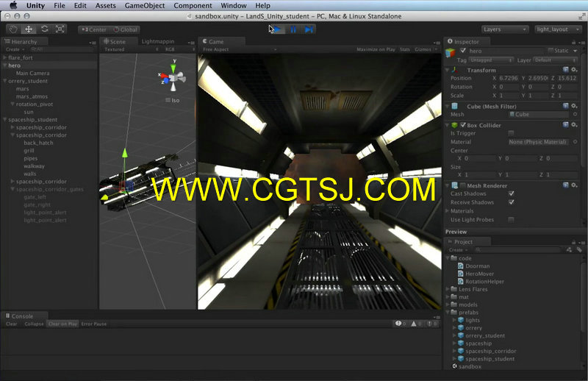Pick a Physic Material via circle icon
588x381 pixels.
coord(575,141)
